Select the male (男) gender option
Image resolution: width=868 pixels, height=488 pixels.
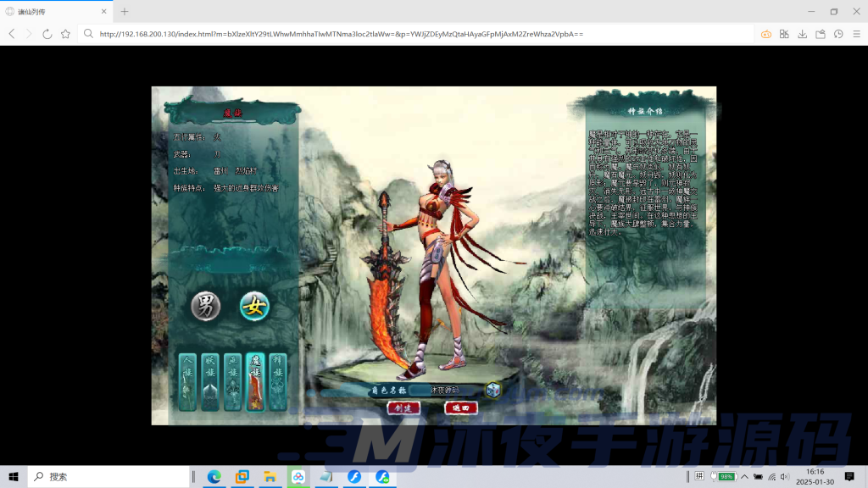click(x=205, y=306)
